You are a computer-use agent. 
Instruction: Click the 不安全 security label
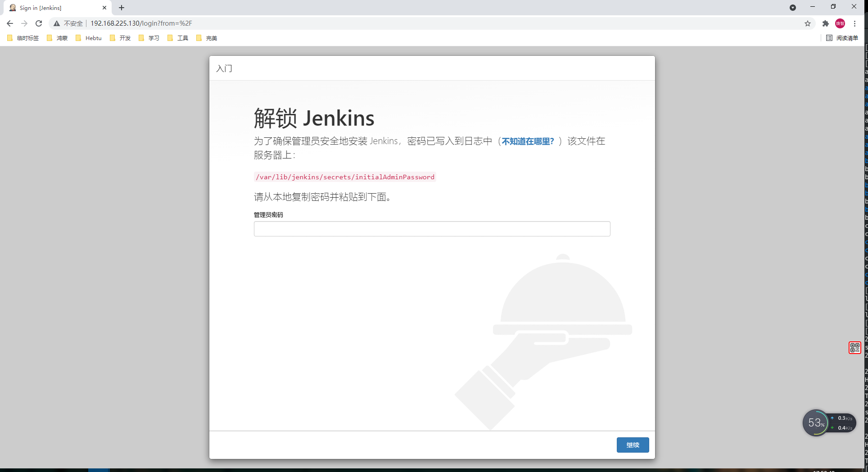(73, 23)
